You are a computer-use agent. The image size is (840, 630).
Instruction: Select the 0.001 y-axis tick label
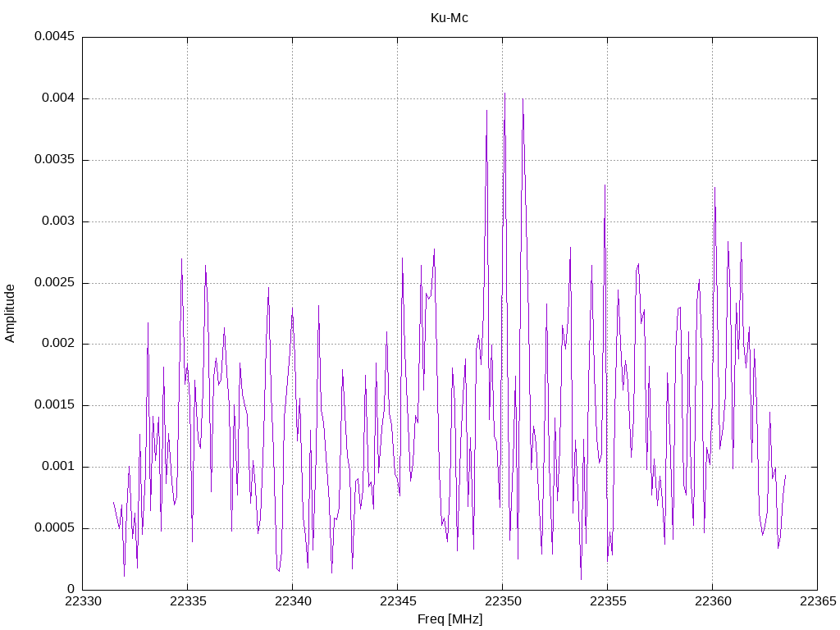(x=58, y=467)
